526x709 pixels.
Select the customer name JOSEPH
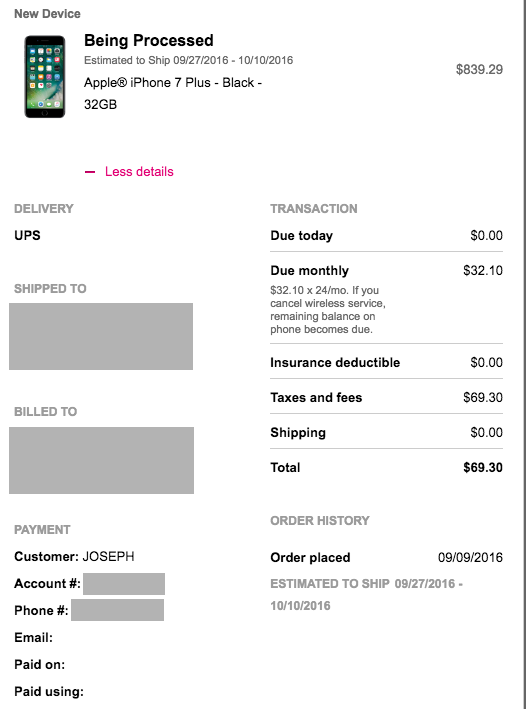pyautogui.click(x=109, y=557)
